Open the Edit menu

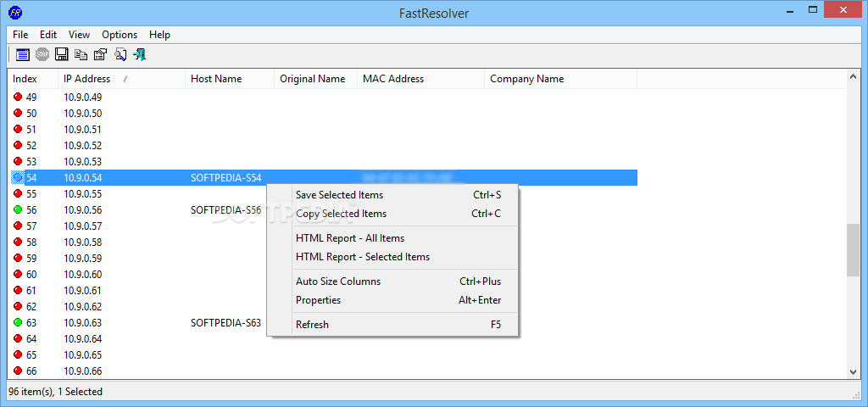tap(48, 34)
